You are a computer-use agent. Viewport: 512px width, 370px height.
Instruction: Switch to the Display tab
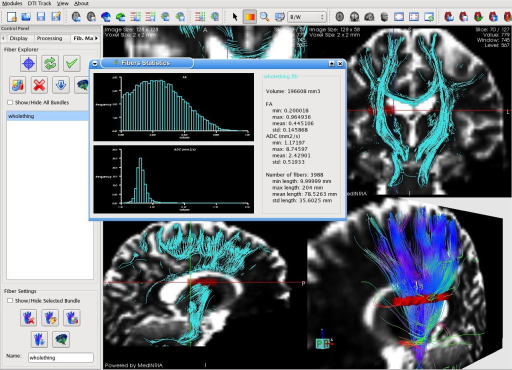[x=19, y=38]
